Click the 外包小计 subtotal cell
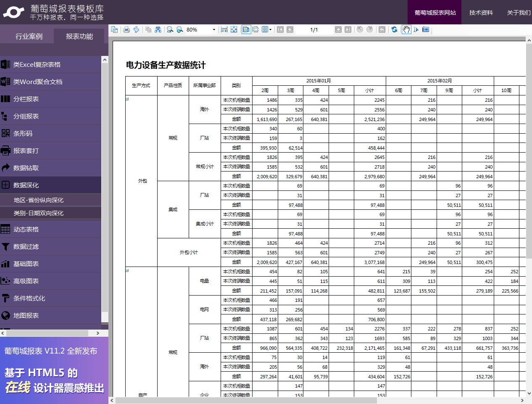Image resolution: width=532 pixels, height=404 pixels. (x=189, y=252)
